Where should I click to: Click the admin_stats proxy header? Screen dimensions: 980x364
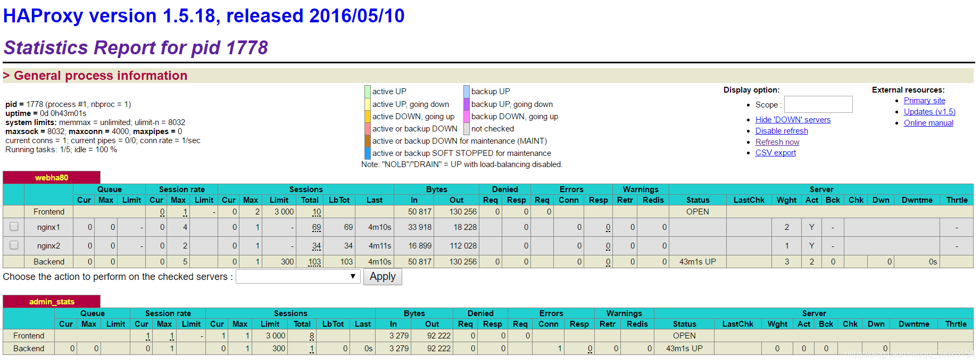pos(52,302)
